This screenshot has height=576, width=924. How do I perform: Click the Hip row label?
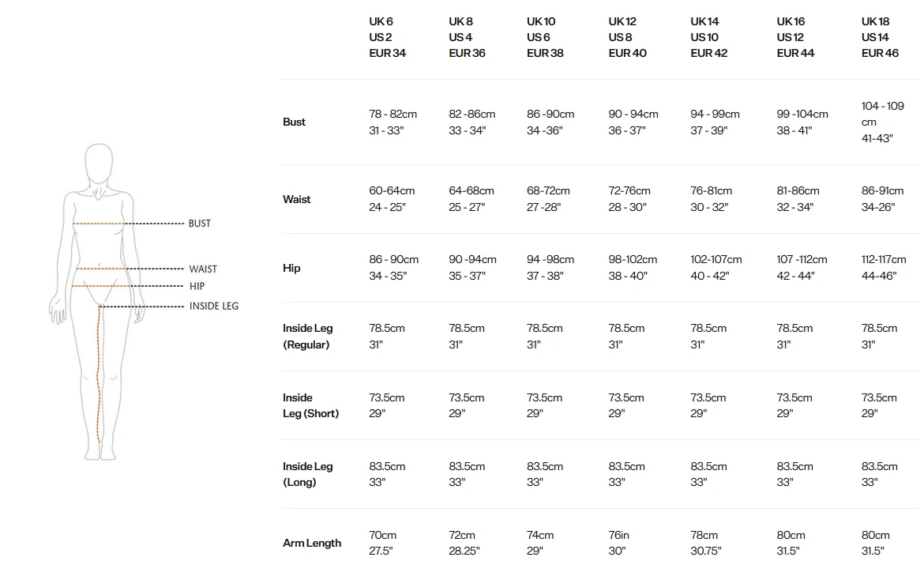click(x=291, y=268)
